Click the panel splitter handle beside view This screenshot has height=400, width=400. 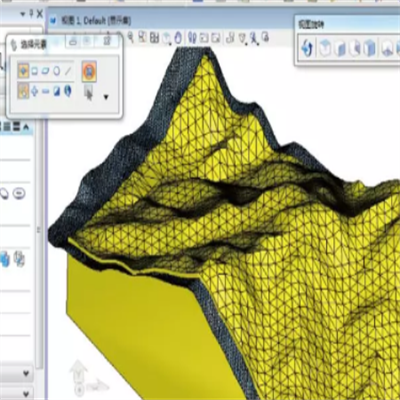[x=39, y=230]
